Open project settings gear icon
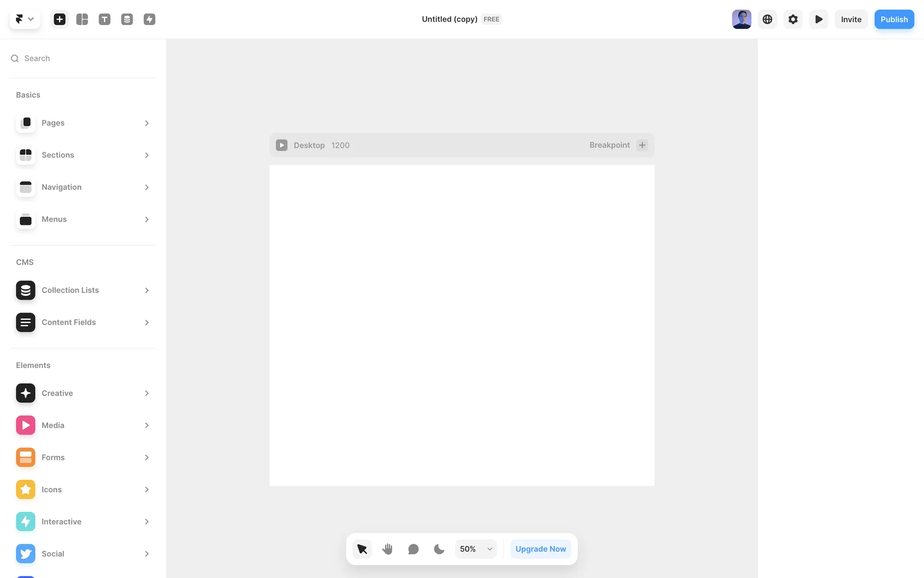The height and width of the screenshot is (578, 924). click(793, 19)
